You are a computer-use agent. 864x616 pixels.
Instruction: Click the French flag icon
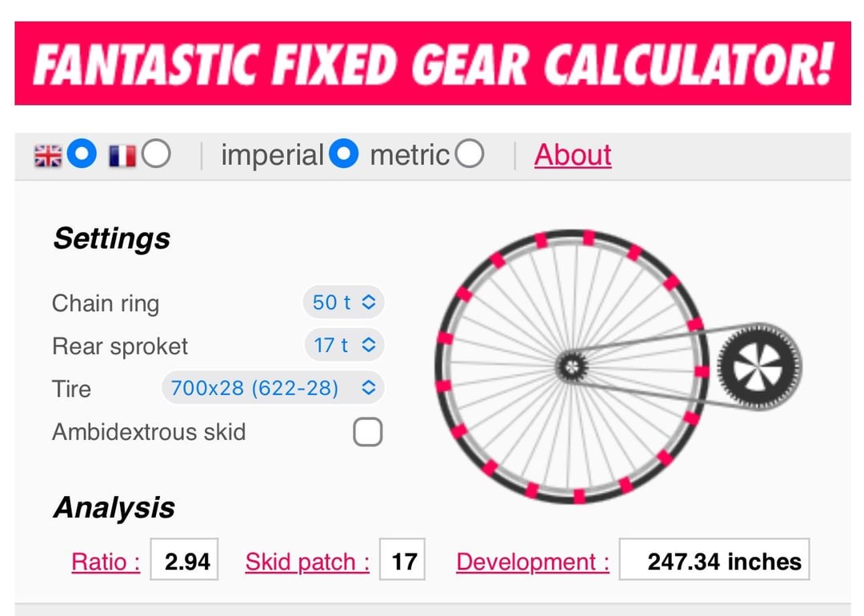(122, 155)
